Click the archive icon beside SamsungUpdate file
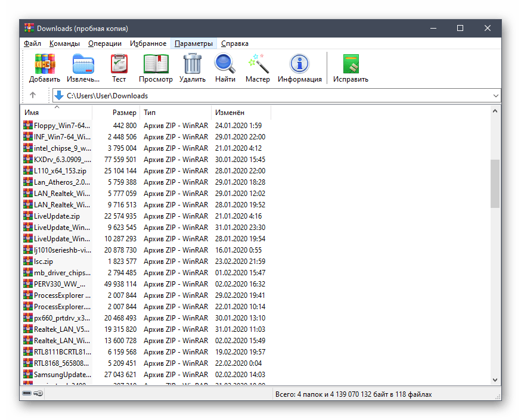 28,374
